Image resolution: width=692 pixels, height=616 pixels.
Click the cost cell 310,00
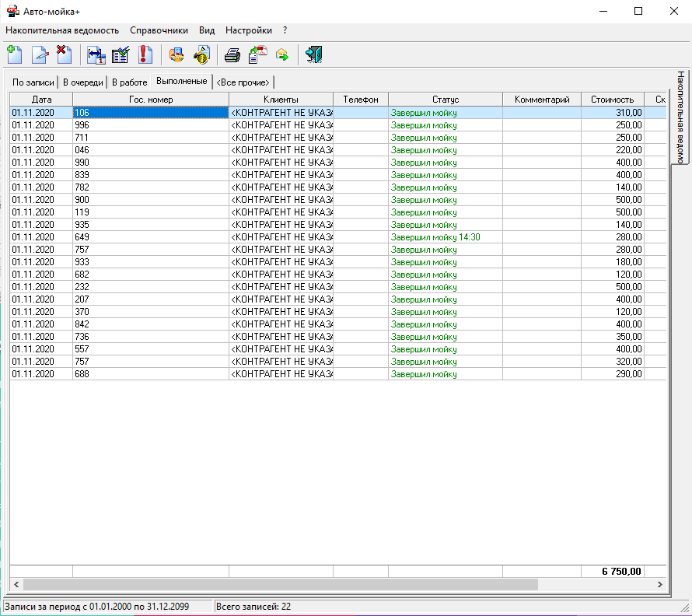(x=613, y=113)
